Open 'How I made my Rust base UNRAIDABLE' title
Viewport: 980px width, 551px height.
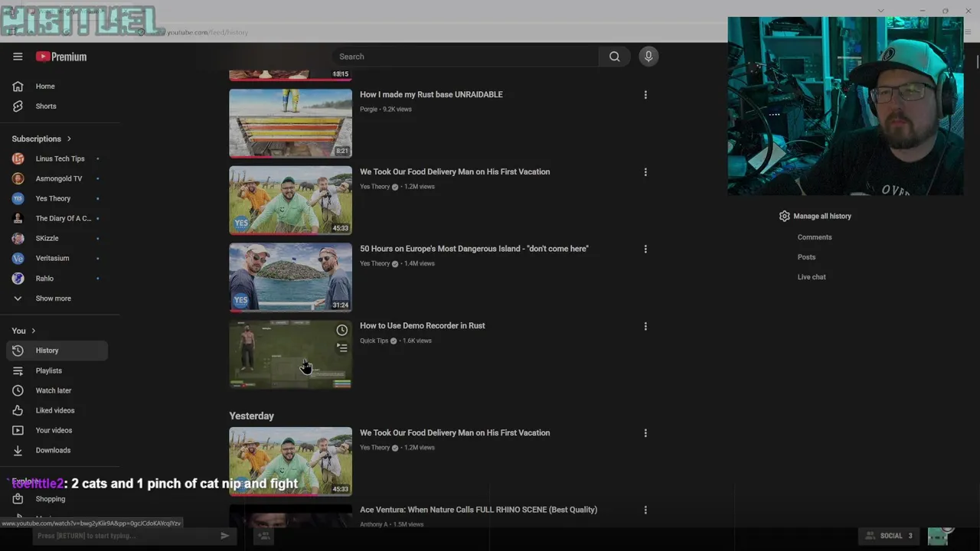431,94
